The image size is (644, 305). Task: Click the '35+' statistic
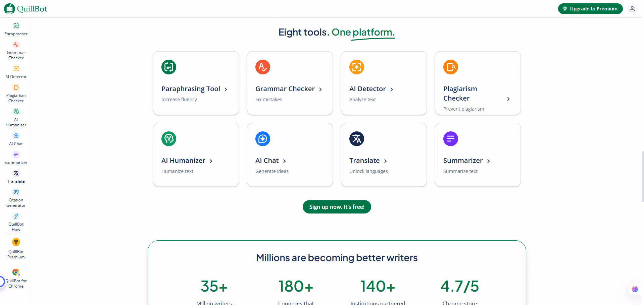(214, 287)
